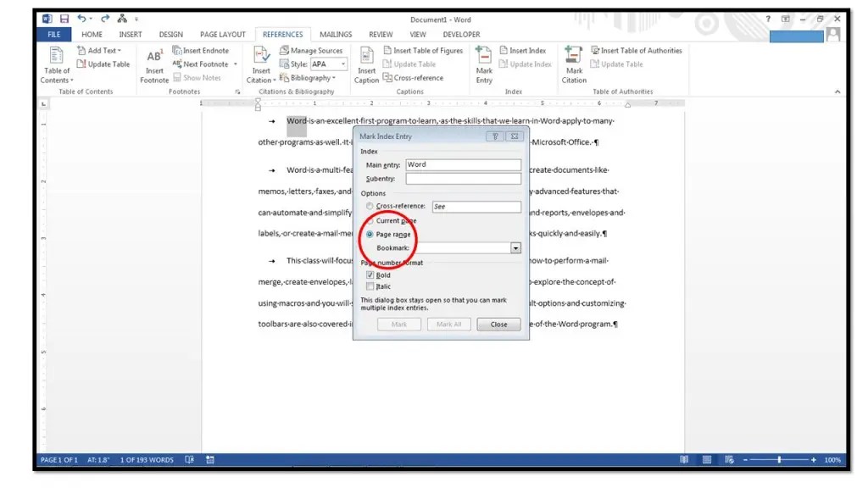
Task: Click Update Table in Table of Contents group
Action: point(103,64)
